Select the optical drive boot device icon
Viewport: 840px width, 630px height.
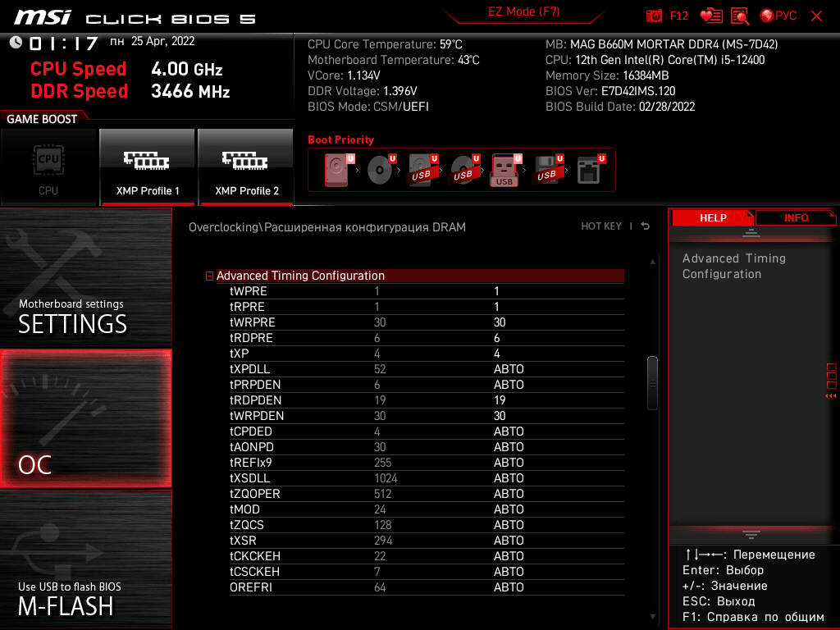381,170
